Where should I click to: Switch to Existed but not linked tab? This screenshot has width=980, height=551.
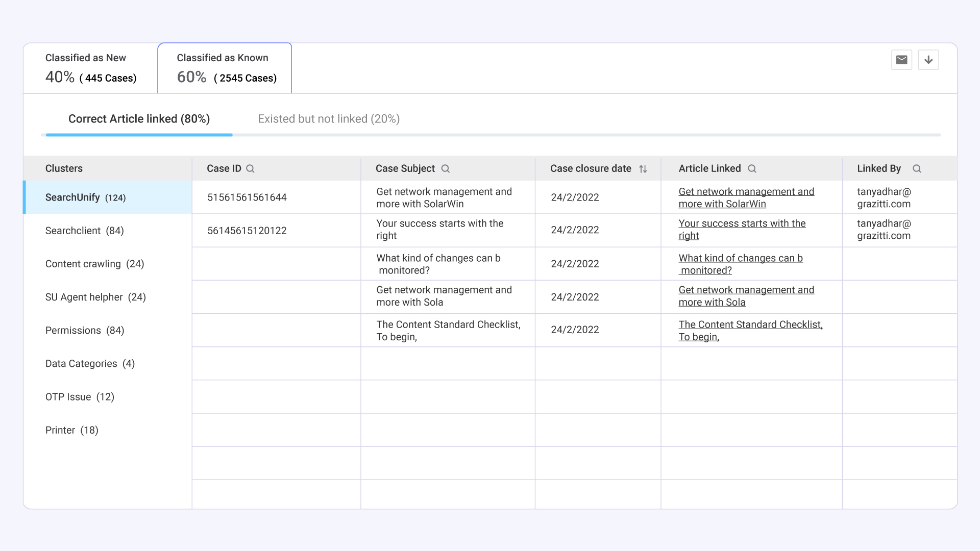pyautogui.click(x=329, y=118)
